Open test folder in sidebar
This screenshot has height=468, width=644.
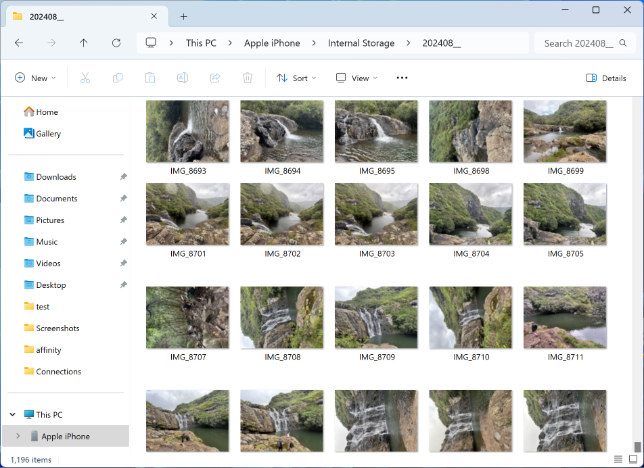(37, 307)
